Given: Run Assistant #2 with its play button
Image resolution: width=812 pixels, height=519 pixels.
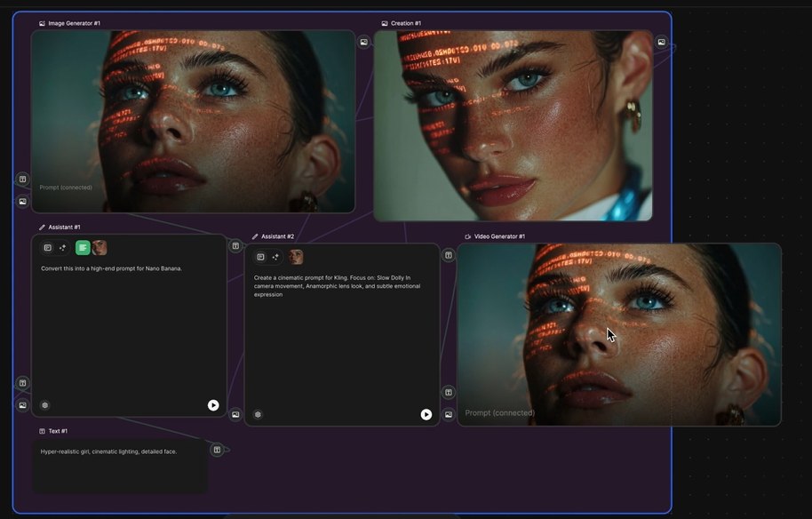Looking at the screenshot, I should 426,414.
